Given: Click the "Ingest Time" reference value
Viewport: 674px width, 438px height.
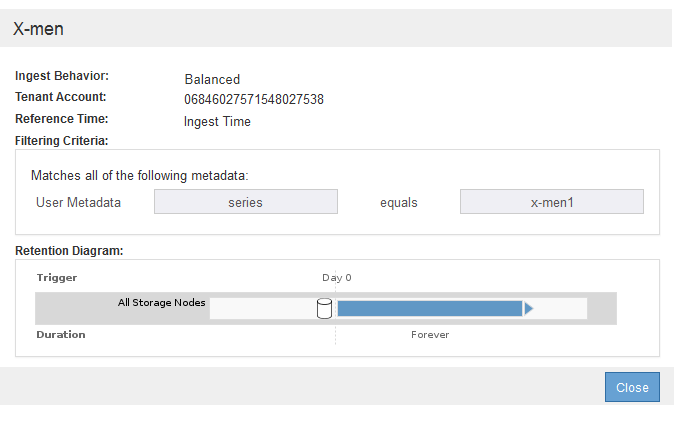Looking at the screenshot, I should [217, 122].
